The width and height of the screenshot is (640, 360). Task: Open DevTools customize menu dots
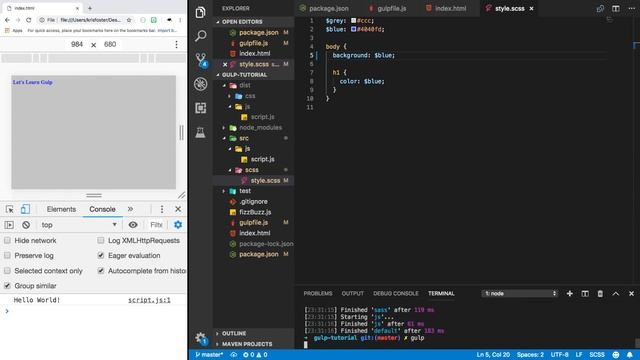point(162,209)
